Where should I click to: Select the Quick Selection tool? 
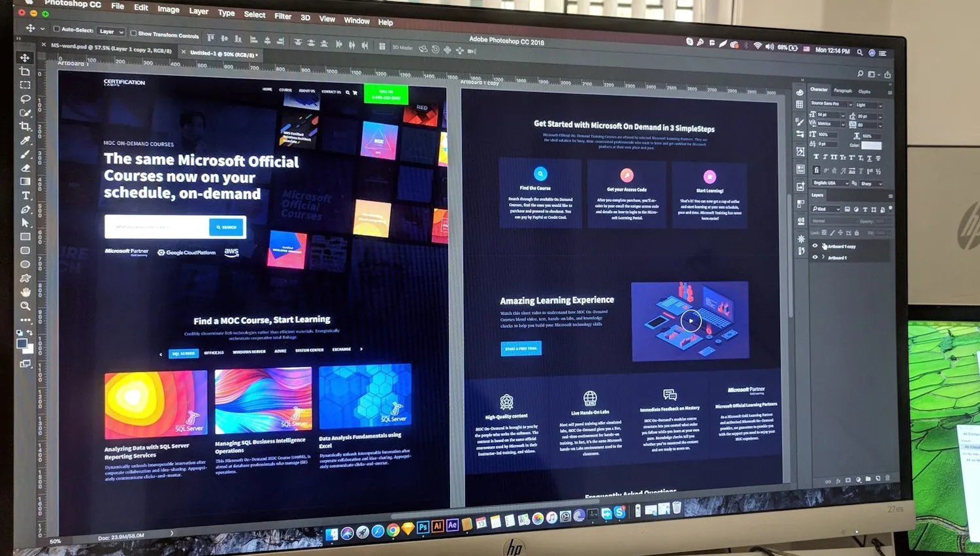click(25, 112)
